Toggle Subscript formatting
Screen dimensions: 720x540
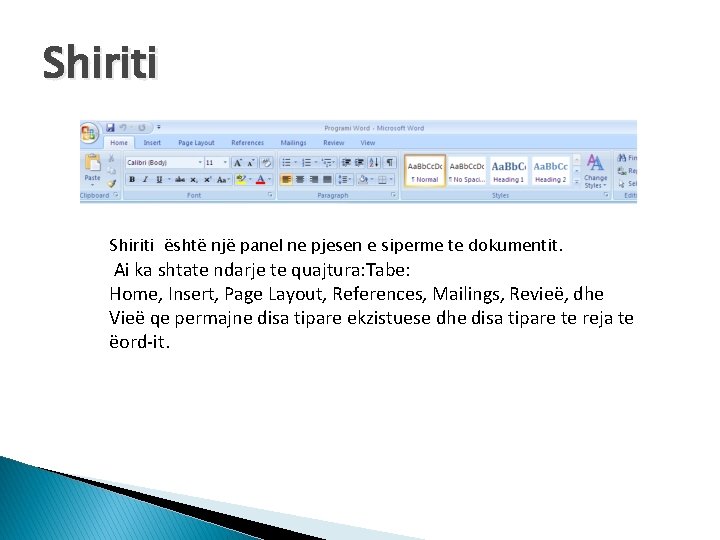coord(194,180)
